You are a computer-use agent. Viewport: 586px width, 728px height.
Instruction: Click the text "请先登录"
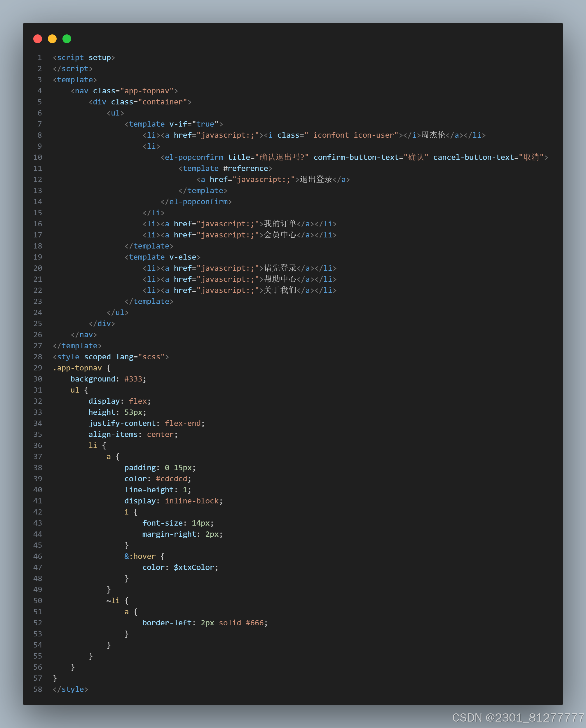[280, 268]
